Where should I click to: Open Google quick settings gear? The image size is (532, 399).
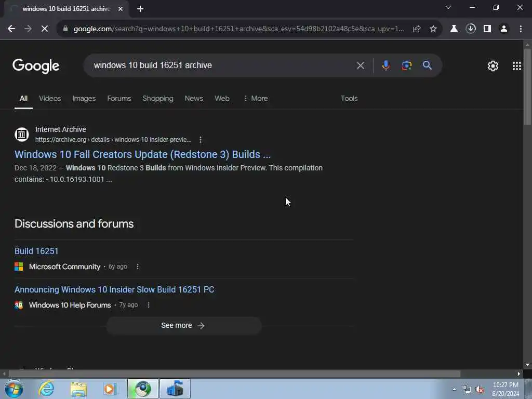coord(493,66)
